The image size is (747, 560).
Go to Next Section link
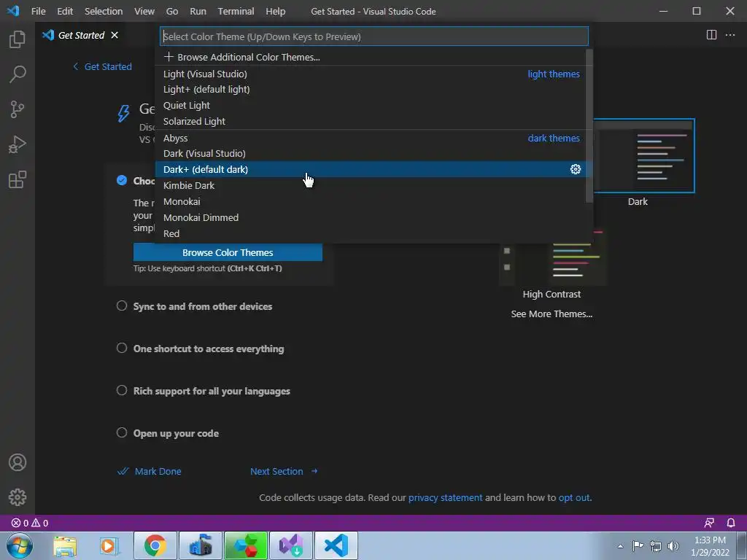[x=284, y=472]
